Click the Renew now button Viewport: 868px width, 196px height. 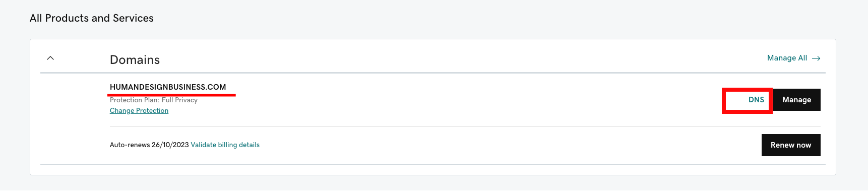click(x=791, y=145)
